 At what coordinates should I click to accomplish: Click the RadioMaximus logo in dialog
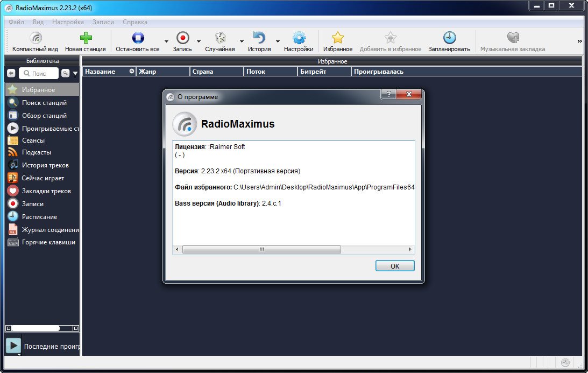(x=185, y=124)
